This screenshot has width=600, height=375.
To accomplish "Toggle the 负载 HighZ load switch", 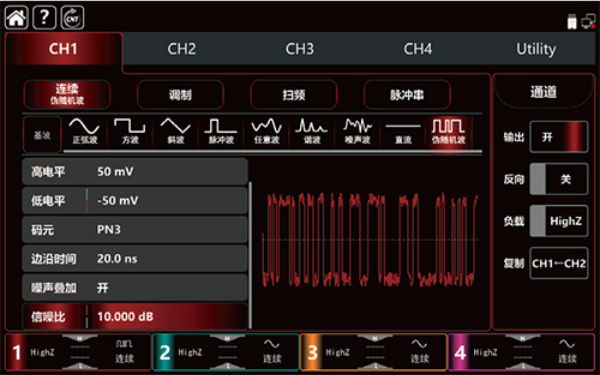I will [x=559, y=221].
